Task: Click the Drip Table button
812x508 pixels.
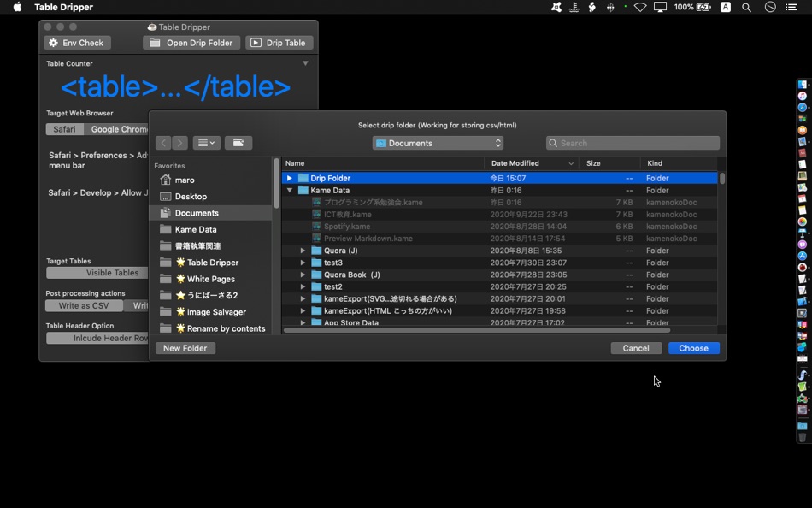Action: (x=279, y=43)
